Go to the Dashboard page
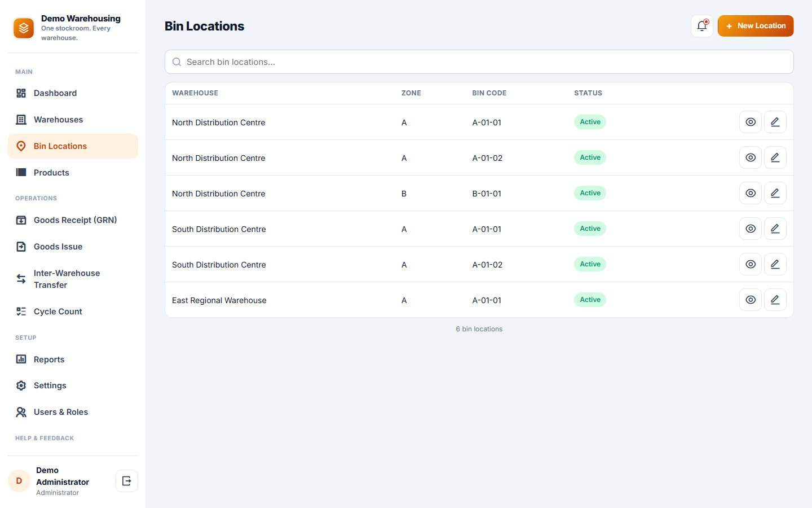Screen dimensions: 812x508 coord(73,93)
